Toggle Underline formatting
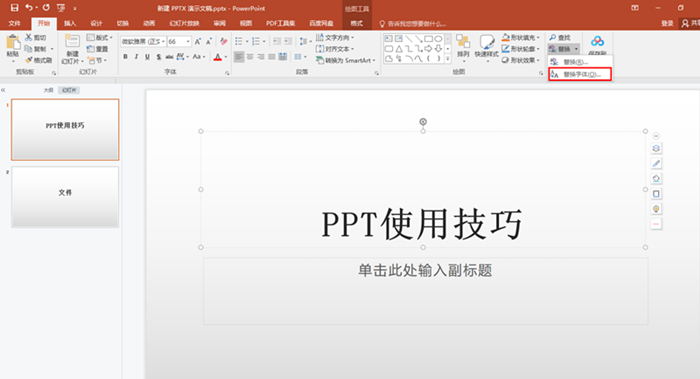Viewport: 700px width, 379px height. pos(147,57)
